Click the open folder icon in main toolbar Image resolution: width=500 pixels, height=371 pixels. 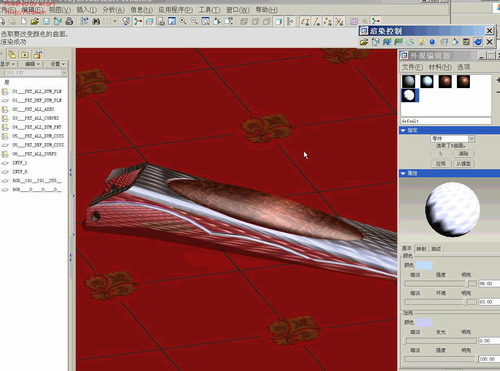pos(35,22)
